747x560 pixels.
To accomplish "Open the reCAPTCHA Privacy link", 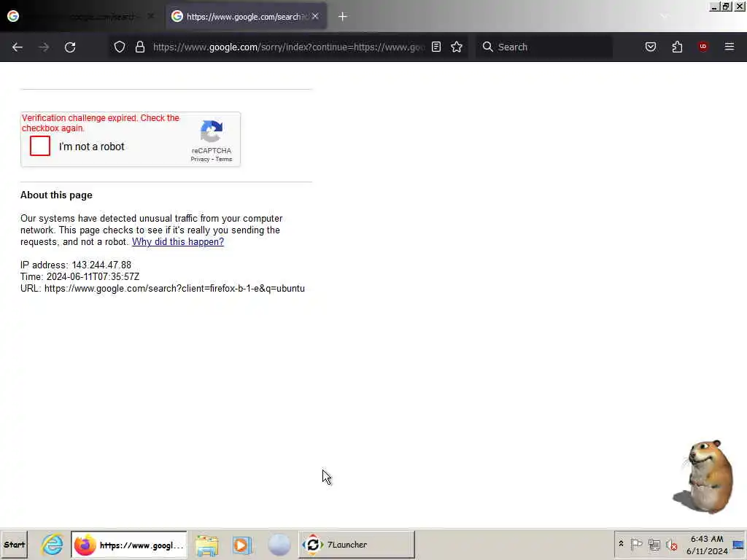I will click(x=200, y=160).
